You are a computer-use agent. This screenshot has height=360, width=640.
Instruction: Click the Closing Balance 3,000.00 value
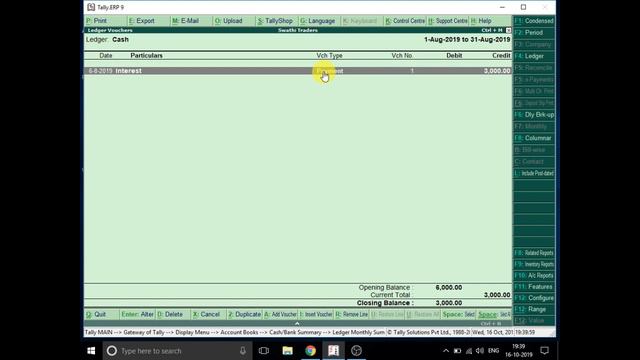pos(449,303)
